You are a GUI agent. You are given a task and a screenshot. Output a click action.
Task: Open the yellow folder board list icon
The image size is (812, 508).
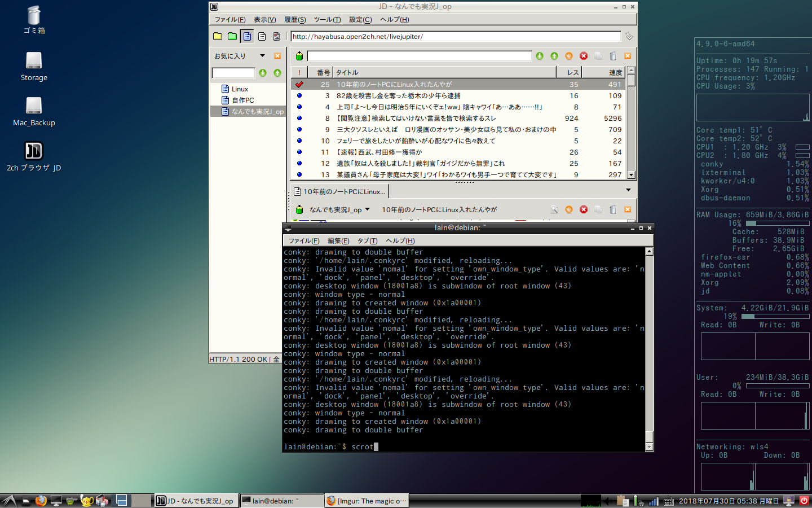[x=218, y=37]
